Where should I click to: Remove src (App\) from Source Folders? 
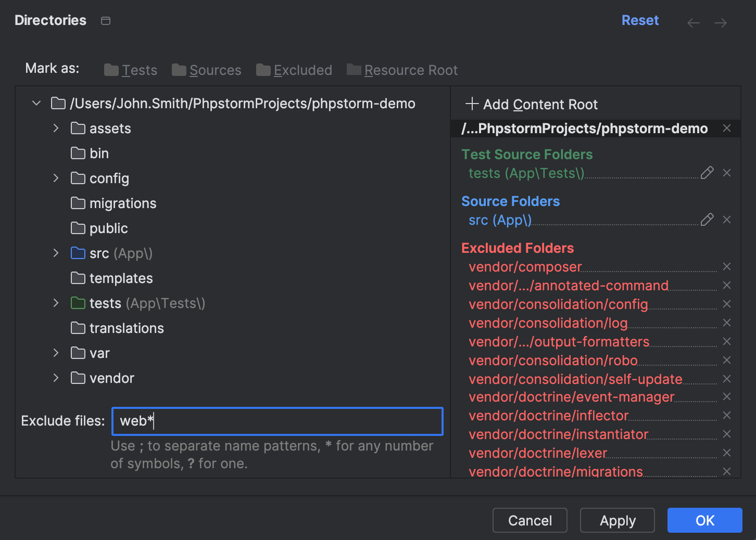(727, 220)
